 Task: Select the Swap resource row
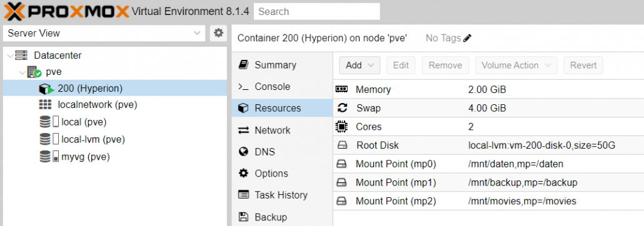tap(488, 108)
